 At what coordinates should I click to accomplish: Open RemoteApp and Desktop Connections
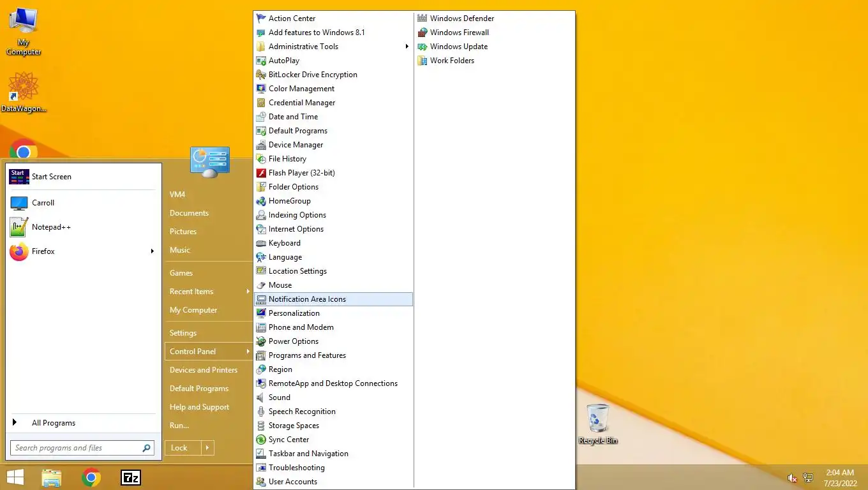tap(333, 383)
